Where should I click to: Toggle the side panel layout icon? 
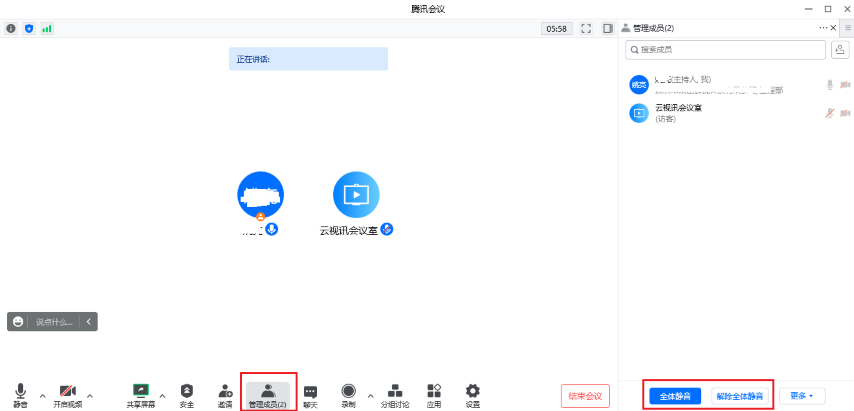[607, 28]
